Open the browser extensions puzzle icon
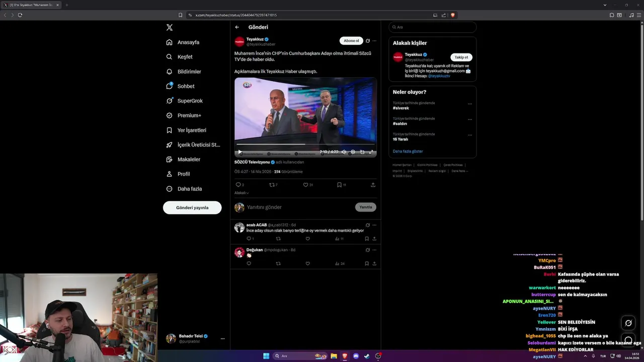This screenshot has height=362, width=644. [612, 15]
